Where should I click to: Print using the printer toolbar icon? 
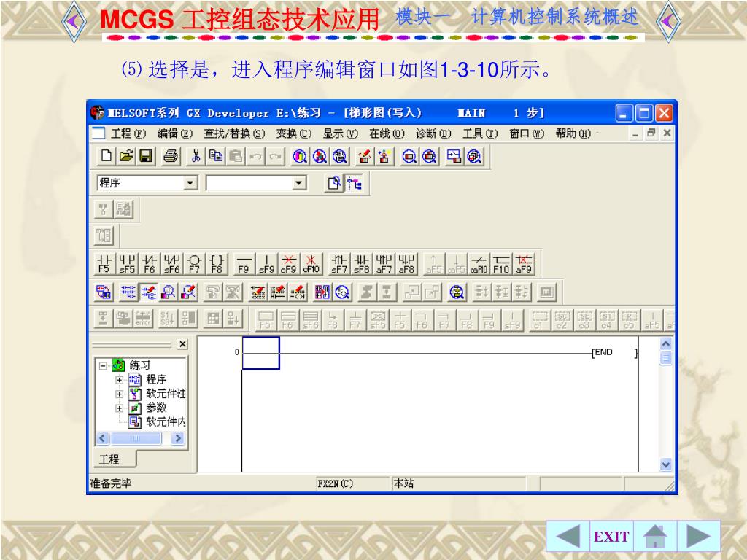pos(171,156)
